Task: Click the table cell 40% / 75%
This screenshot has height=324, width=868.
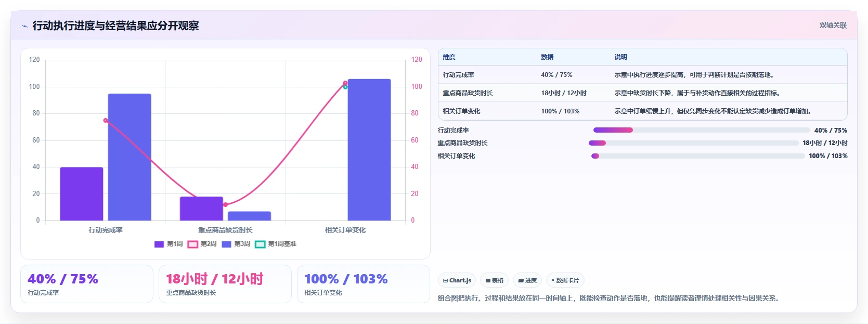Action: pyautogui.click(x=556, y=75)
